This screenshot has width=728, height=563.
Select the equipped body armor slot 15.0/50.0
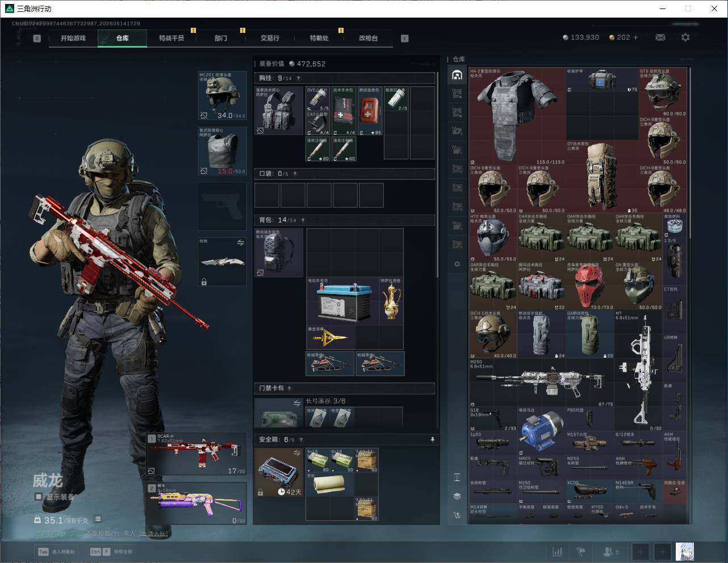tap(222, 151)
